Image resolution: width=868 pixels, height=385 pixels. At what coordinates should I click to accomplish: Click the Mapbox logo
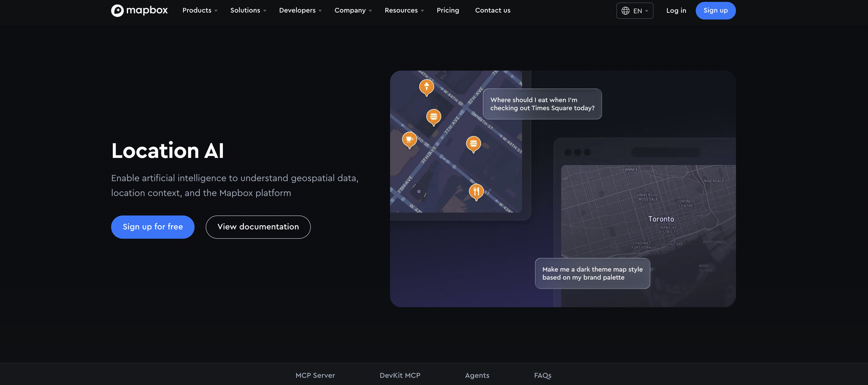click(139, 11)
